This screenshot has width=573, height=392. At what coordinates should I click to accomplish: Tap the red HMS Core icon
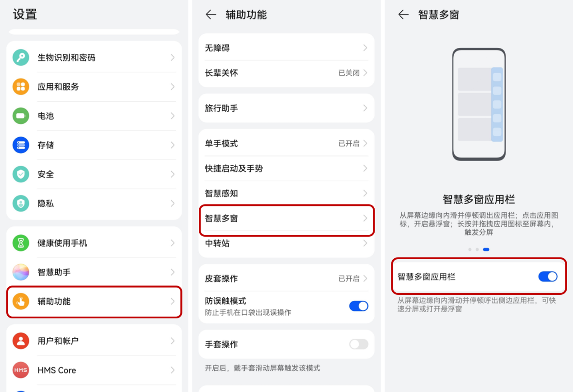[x=21, y=370]
